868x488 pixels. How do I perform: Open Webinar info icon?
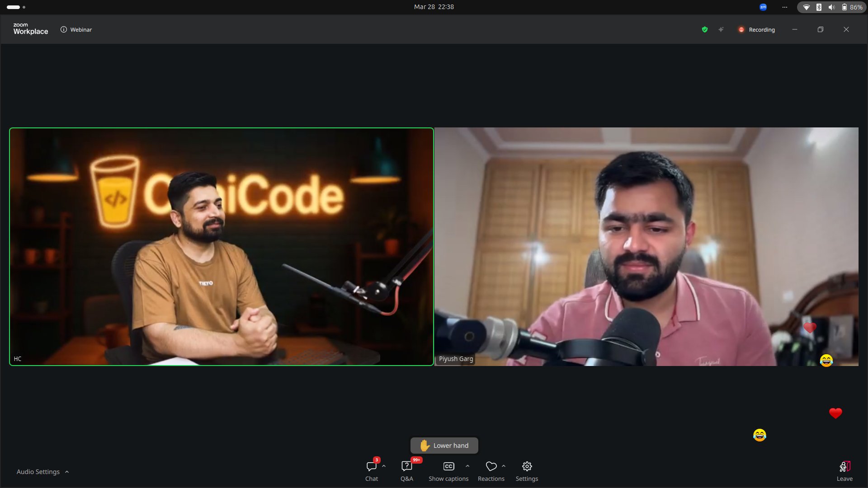click(64, 29)
